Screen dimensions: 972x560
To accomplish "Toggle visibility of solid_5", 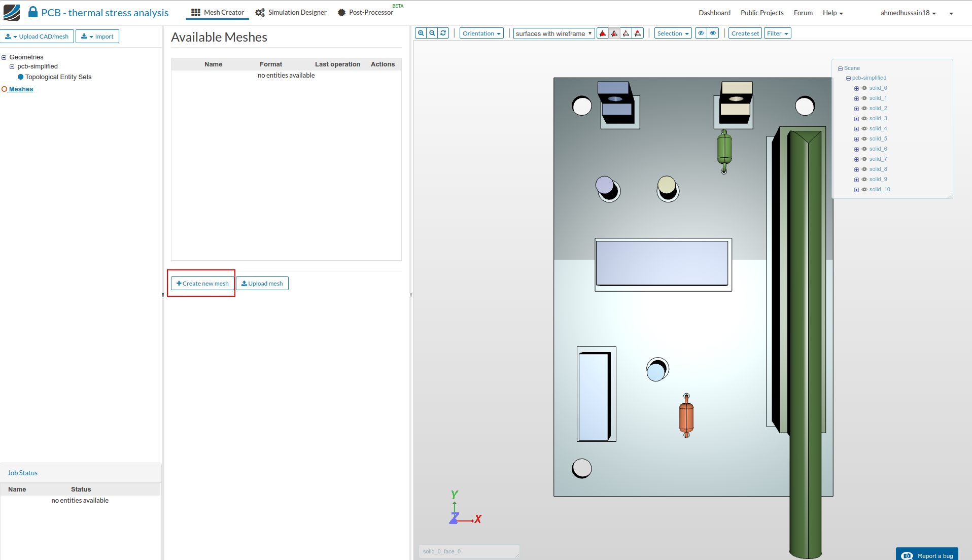I will pos(864,139).
